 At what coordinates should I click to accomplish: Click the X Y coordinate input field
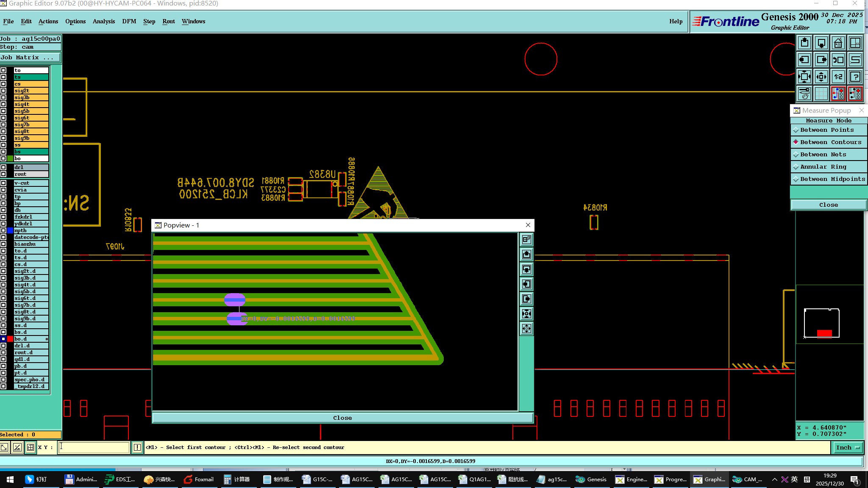point(94,447)
